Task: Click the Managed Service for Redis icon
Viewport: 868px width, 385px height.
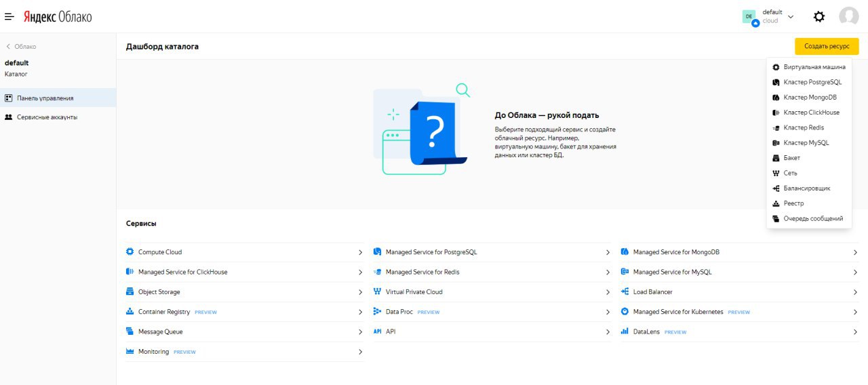Action: pyautogui.click(x=378, y=272)
